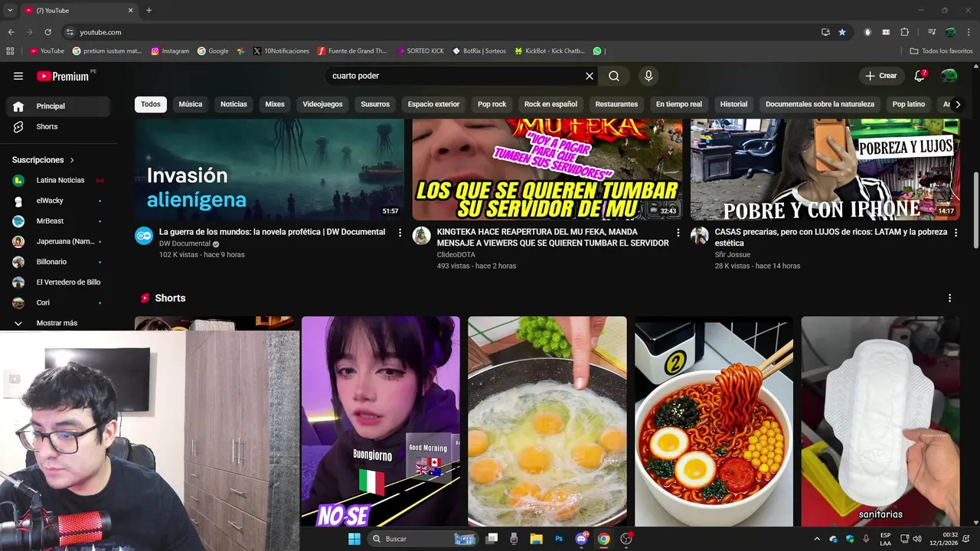
Task: Clear the search box with the X
Action: (x=590, y=76)
